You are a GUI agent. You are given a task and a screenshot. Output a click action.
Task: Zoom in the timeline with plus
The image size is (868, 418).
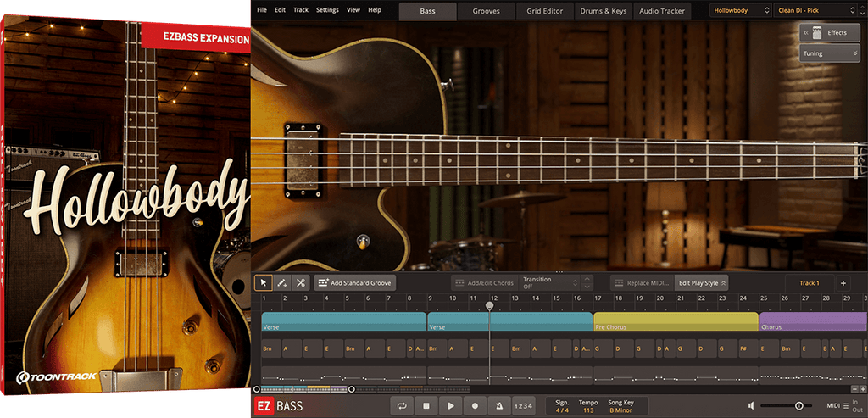pyautogui.click(x=862, y=389)
